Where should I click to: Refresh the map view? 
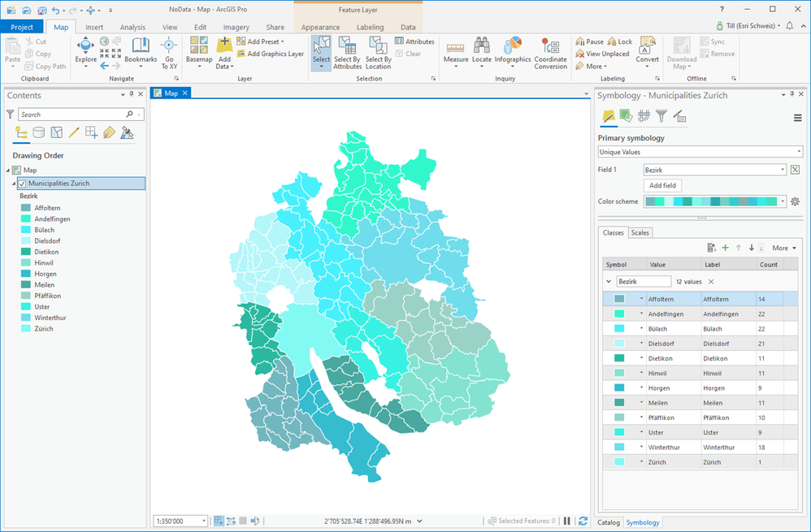coord(583,521)
